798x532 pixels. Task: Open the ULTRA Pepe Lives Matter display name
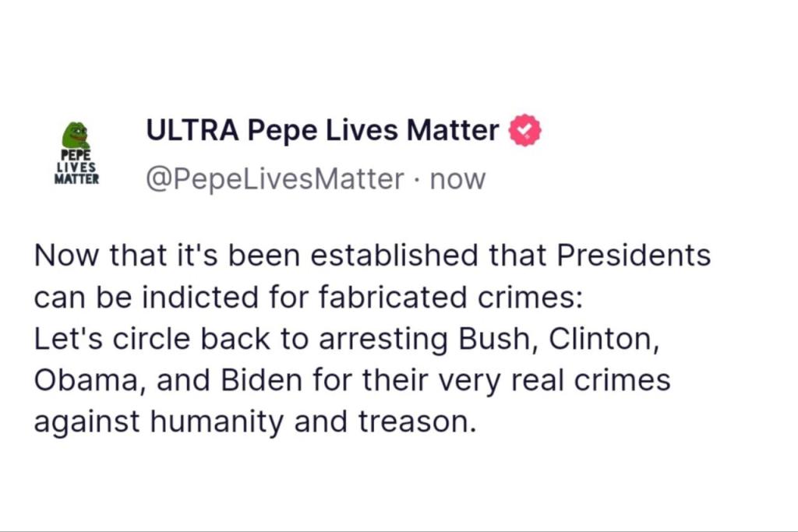[x=323, y=130]
